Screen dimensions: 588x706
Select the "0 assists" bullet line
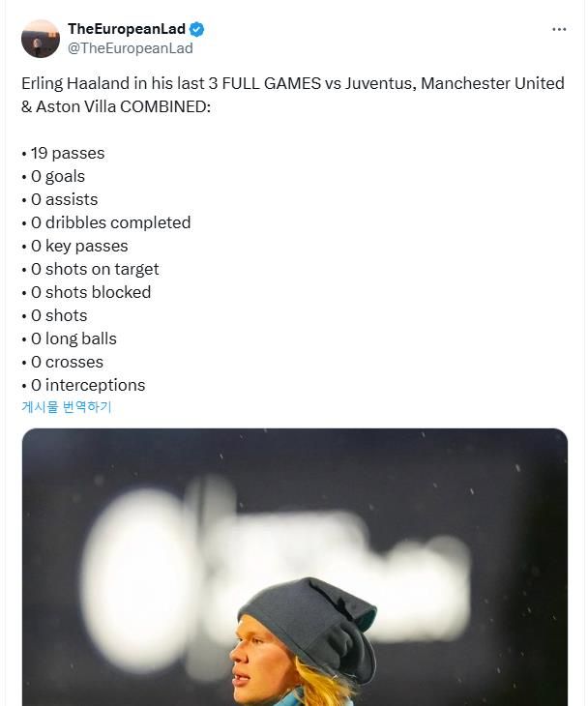coord(60,199)
